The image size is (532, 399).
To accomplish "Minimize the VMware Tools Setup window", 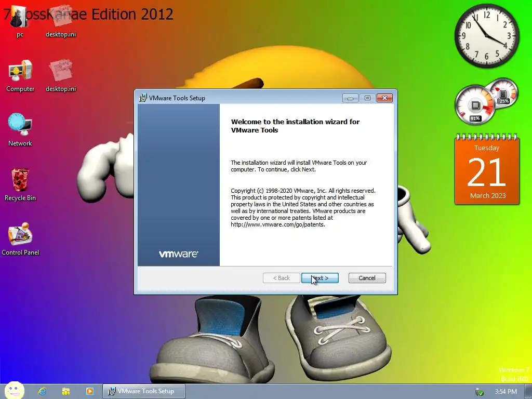I will [350, 98].
